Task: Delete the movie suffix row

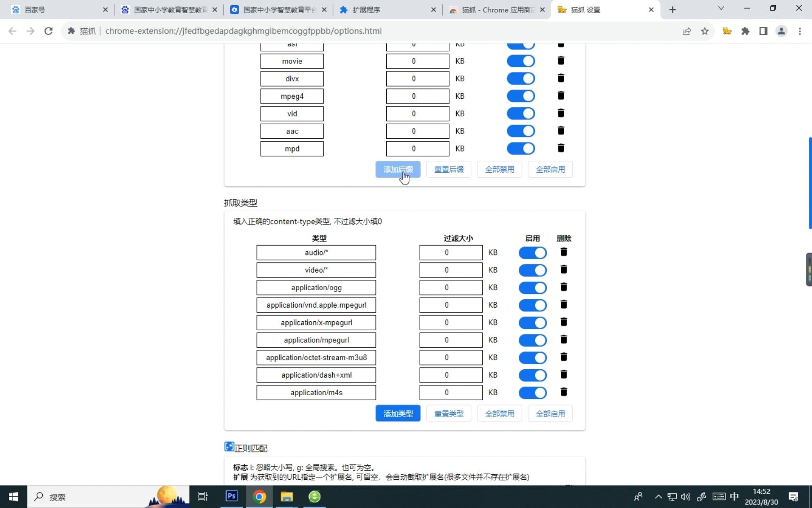Action: pos(561,61)
